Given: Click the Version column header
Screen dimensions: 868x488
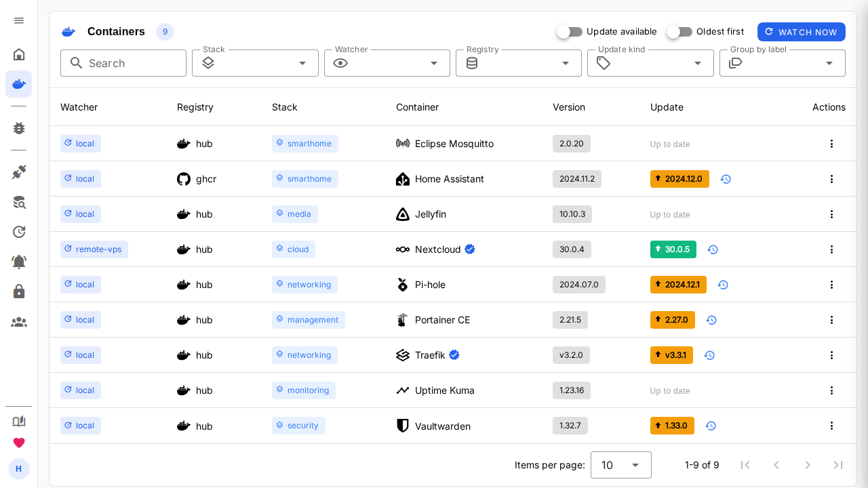Looking at the screenshot, I should [x=569, y=107].
